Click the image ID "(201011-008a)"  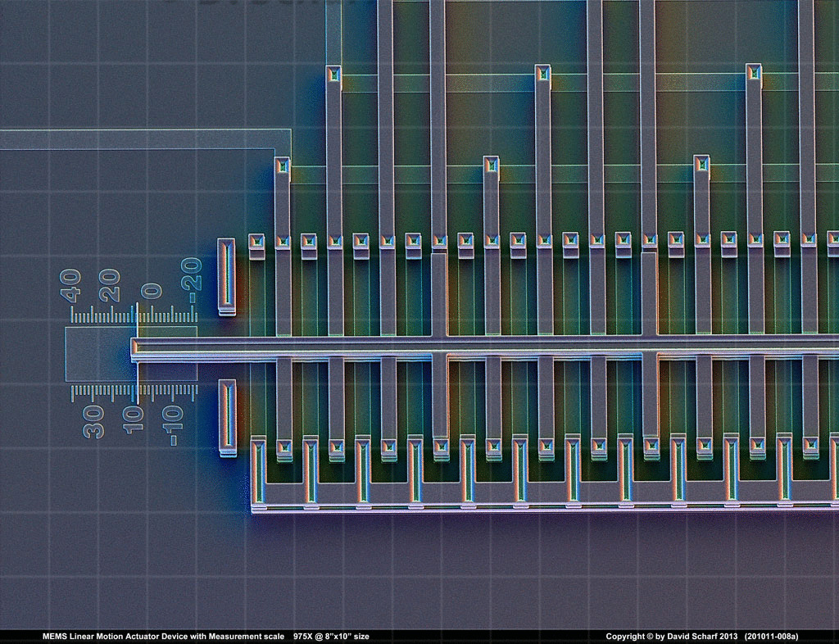[772, 637]
